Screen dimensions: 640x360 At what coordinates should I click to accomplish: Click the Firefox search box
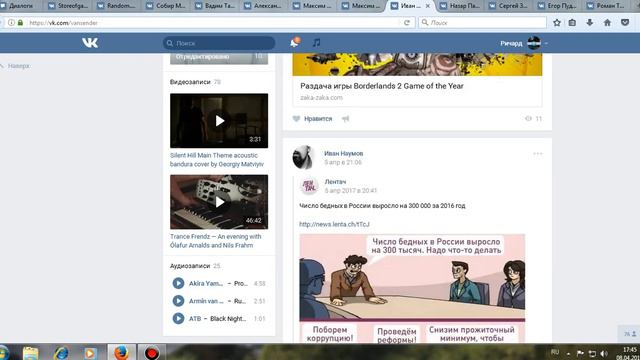pyautogui.click(x=482, y=23)
